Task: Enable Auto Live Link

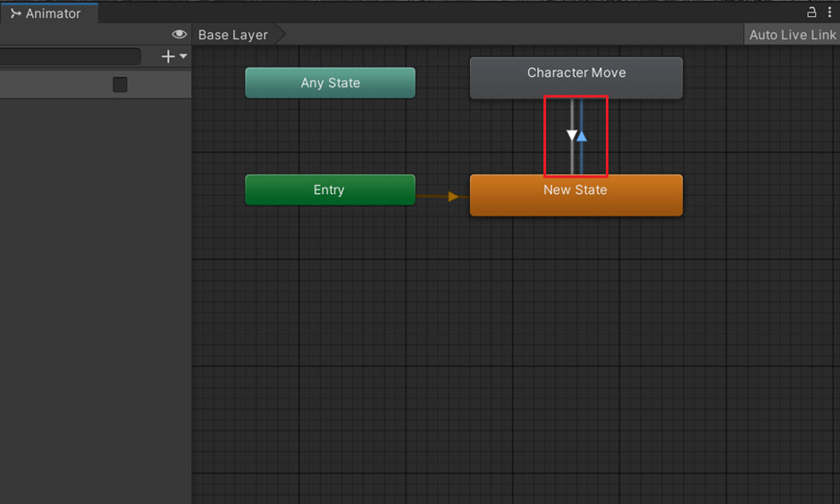Action: [793, 35]
